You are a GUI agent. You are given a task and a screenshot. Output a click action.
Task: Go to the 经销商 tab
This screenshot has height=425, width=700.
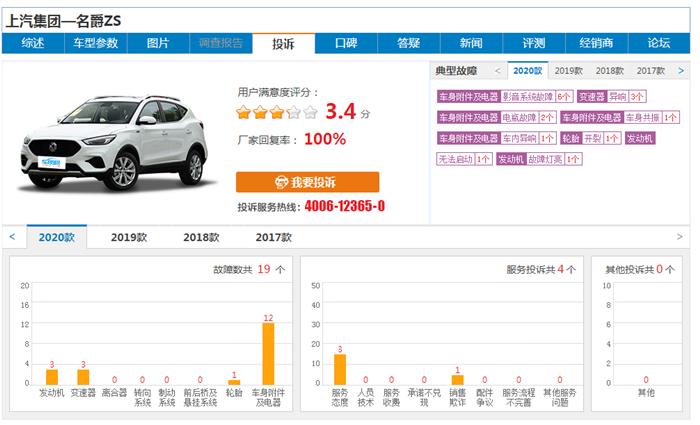click(x=596, y=43)
